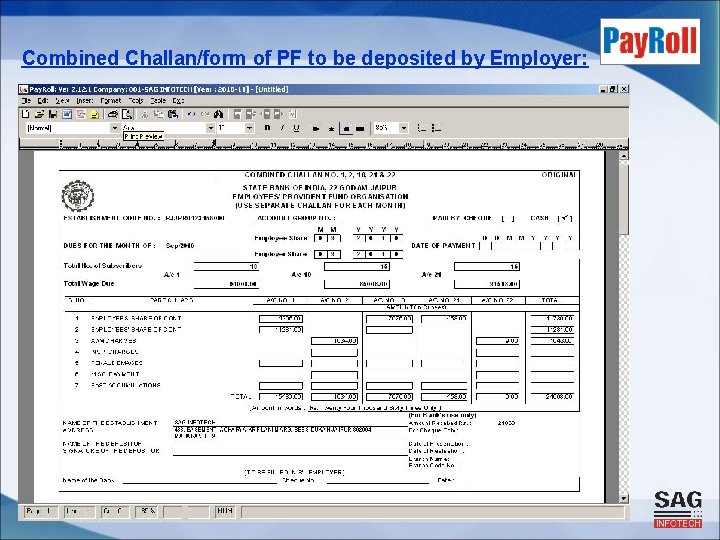This screenshot has height=540, width=720.
Task: Tick the Paid by Cheque box
Action: click(x=507, y=219)
